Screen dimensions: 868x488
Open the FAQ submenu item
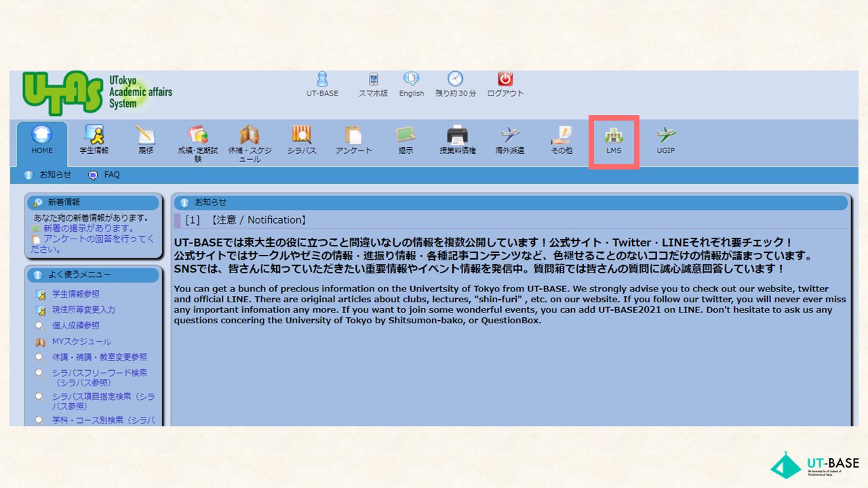point(104,175)
